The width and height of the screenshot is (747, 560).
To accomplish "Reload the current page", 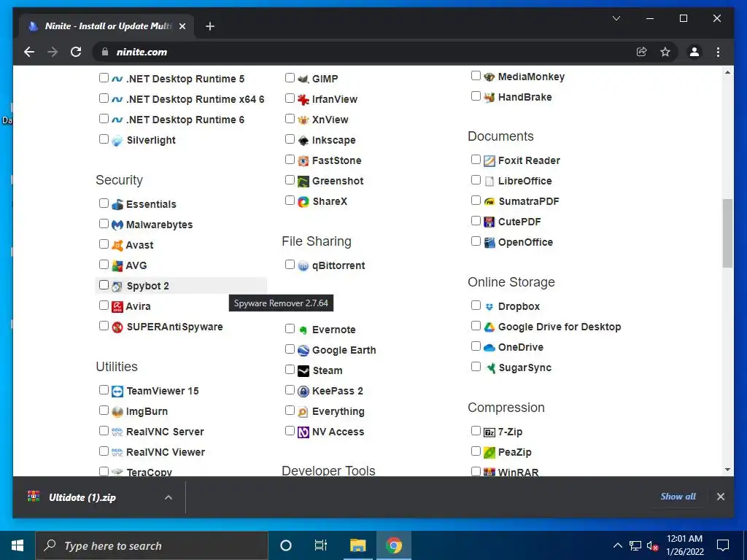I will (76, 52).
